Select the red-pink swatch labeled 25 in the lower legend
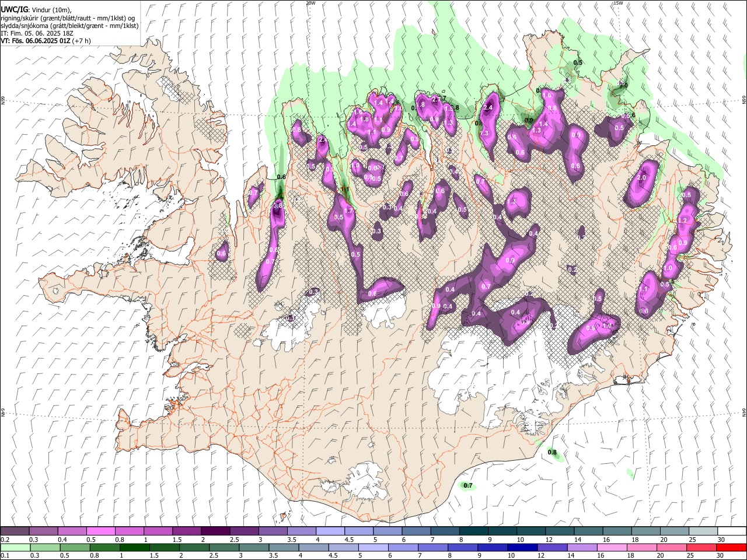 (701, 547)
